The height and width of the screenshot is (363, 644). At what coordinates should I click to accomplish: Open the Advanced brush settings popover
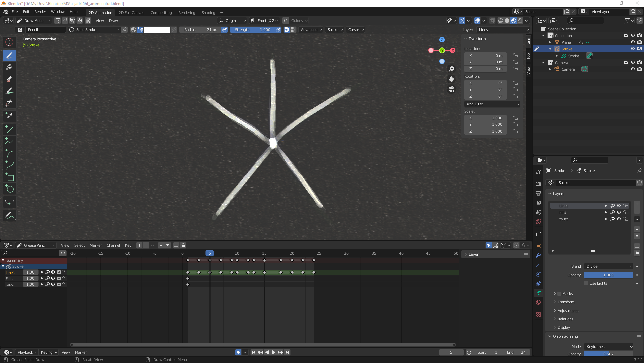tap(311, 30)
